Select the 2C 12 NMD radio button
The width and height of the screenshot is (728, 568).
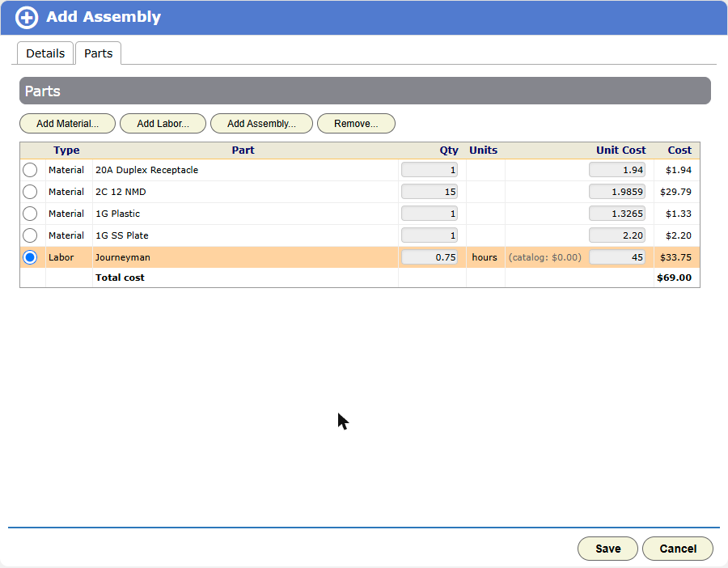(30, 192)
